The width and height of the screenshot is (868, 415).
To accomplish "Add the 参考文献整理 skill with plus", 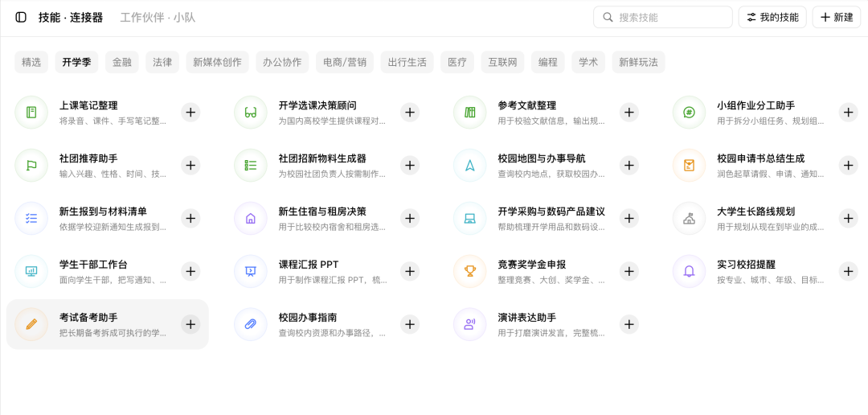I will coord(628,113).
